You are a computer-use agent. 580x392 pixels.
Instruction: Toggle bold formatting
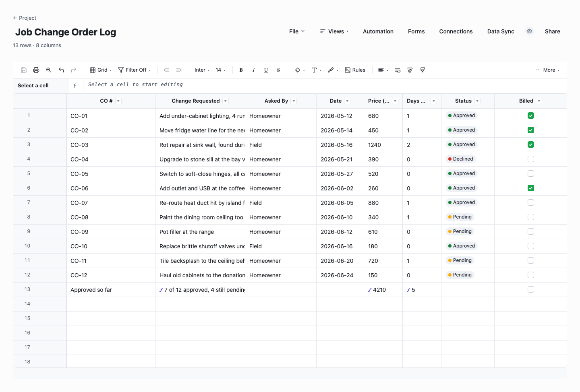[241, 70]
